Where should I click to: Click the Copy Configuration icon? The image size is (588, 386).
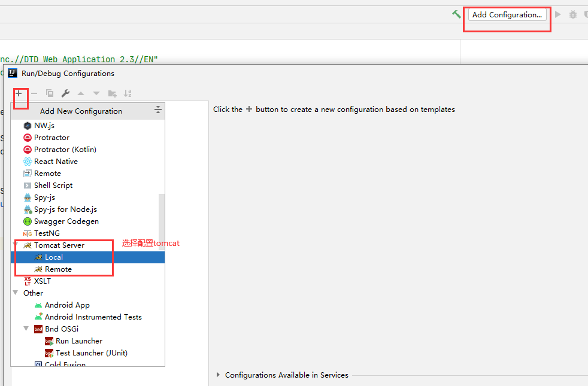[50, 93]
